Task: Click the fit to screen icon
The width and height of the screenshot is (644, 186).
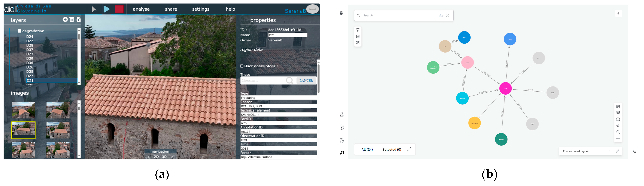Action: [x=618, y=119]
